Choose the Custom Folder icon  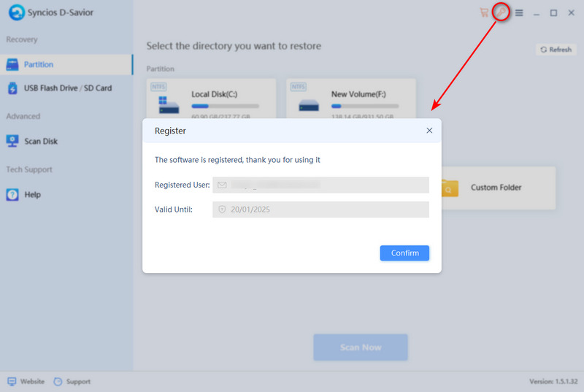(450, 188)
